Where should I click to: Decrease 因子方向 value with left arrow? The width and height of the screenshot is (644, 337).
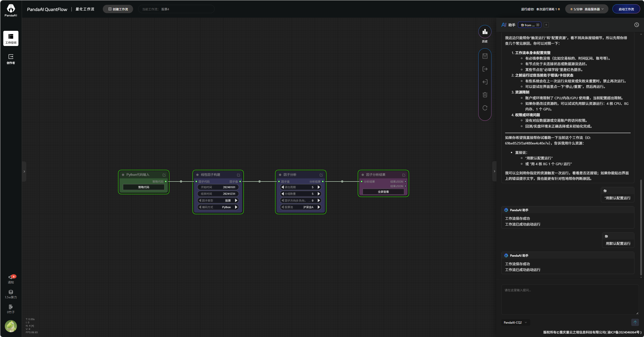283,200
